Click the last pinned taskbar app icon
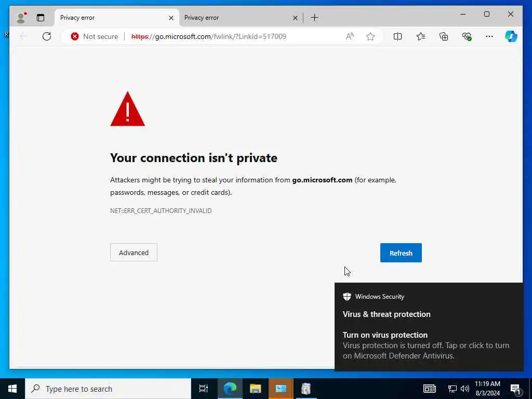Screen dimensions: 532x399 click(306, 389)
